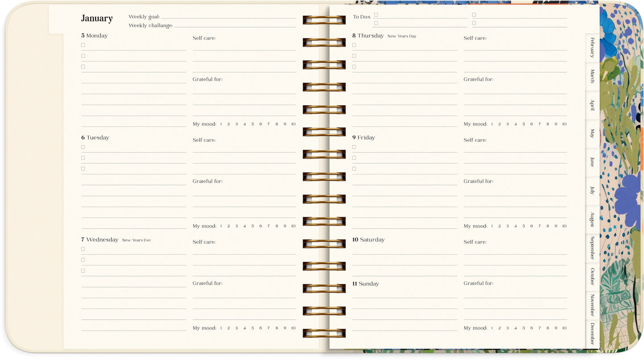The width and height of the screenshot is (644, 360).
Task: Click the New Years Day label
Action: (402, 36)
